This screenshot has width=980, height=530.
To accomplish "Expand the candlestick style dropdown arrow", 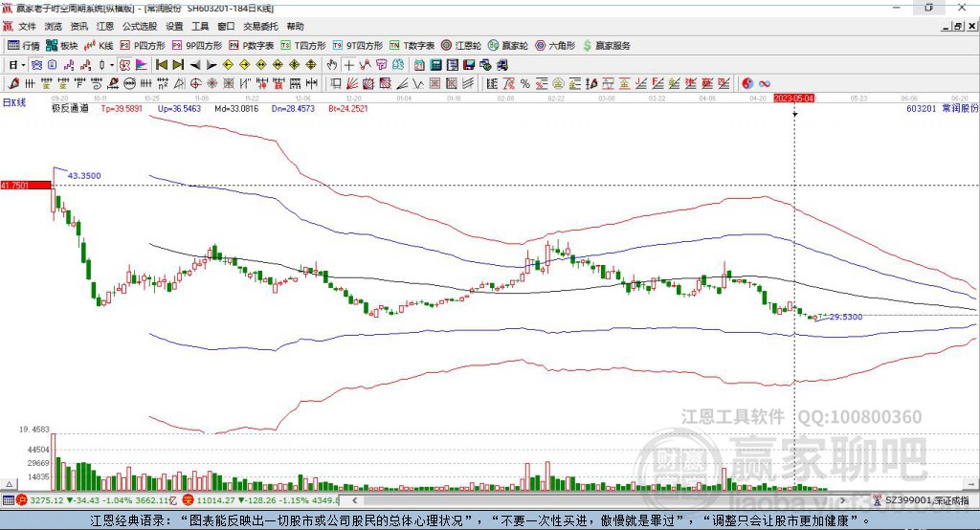I will 111,65.
